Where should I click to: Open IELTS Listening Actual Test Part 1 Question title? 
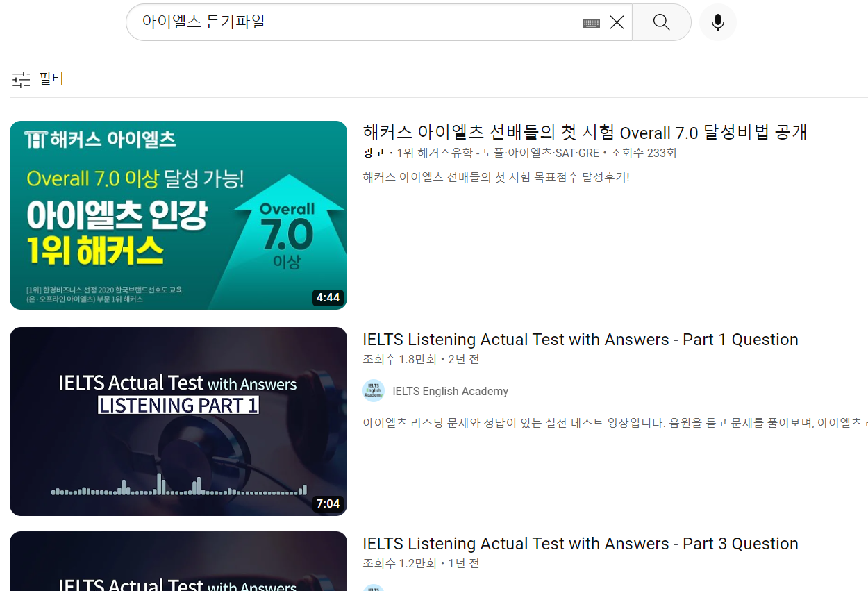[x=581, y=340]
